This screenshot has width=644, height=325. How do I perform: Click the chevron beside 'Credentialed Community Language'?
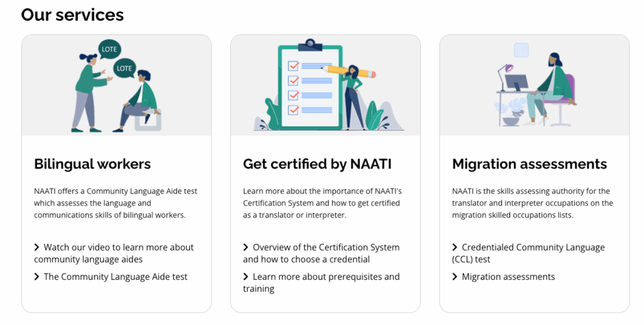(455, 247)
